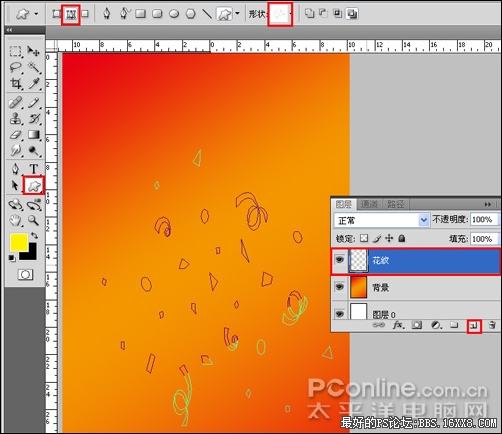The width and height of the screenshot is (502, 434).
Task: Click the 不透明度 opacity input field
Action: tap(484, 220)
